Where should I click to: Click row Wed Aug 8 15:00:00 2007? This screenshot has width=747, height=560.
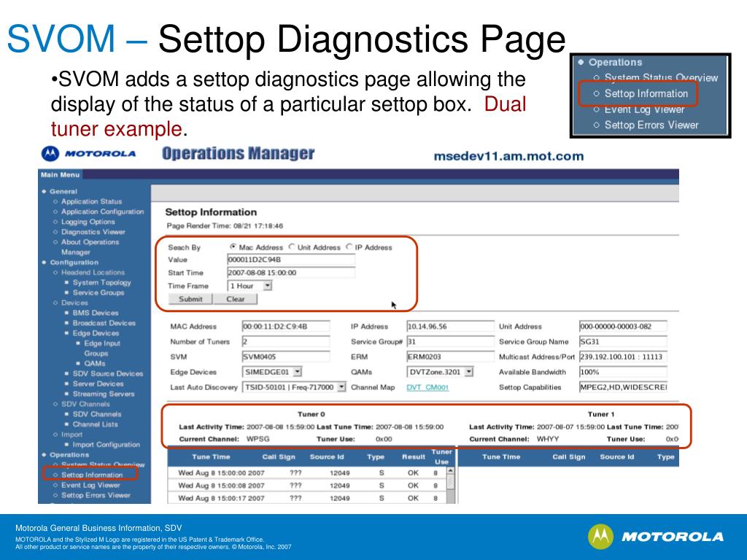pyautogui.click(x=307, y=472)
